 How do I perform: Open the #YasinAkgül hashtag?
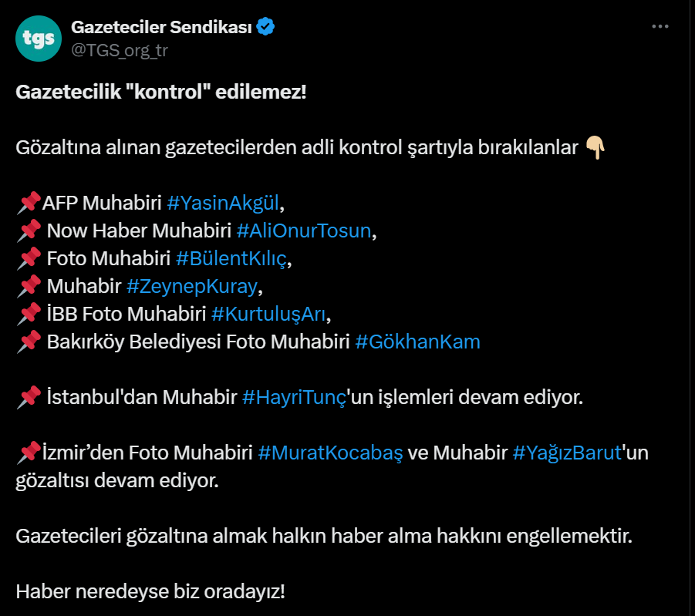(x=223, y=203)
